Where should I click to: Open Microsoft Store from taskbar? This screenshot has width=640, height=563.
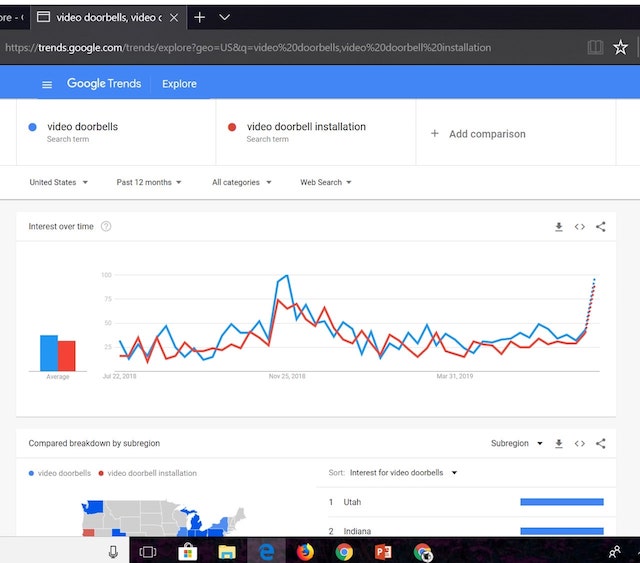(x=188, y=552)
